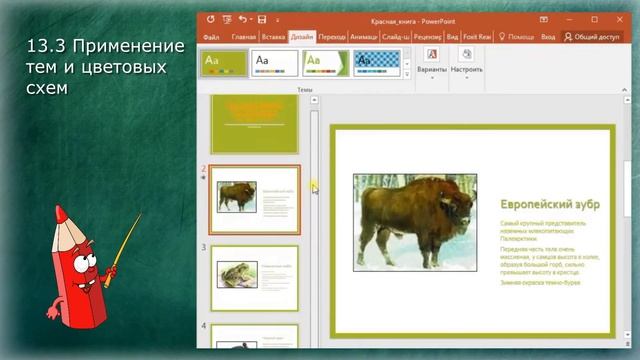This screenshot has height=360, width=640.
Task: Click editing area scroll down arrow
Action: (x=627, y=335)
